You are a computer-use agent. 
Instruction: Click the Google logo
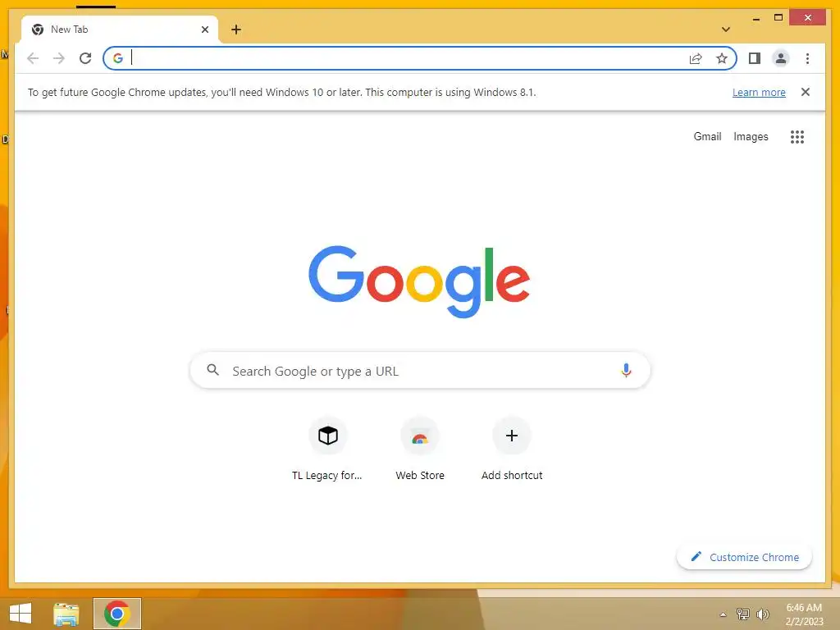(419, 281)
